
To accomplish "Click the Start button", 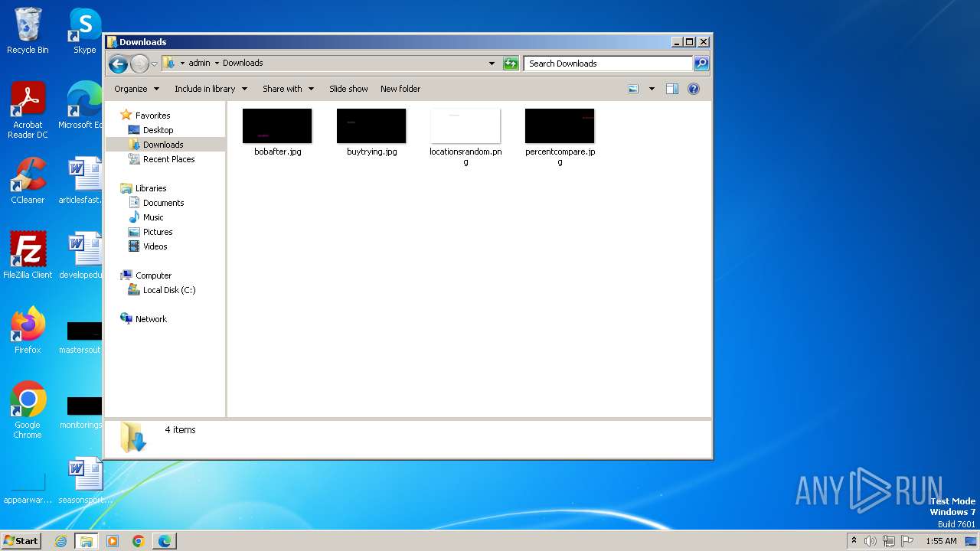I will (x=21, y=541).
